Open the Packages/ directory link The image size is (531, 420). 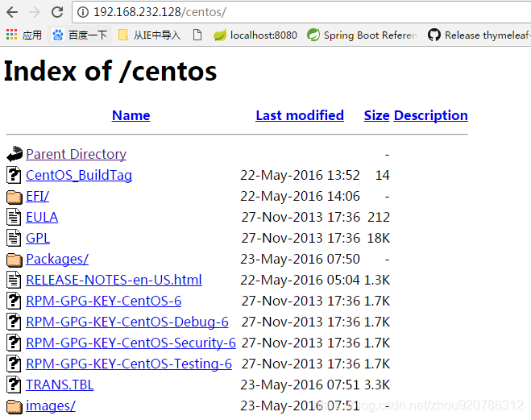point(57,260)
